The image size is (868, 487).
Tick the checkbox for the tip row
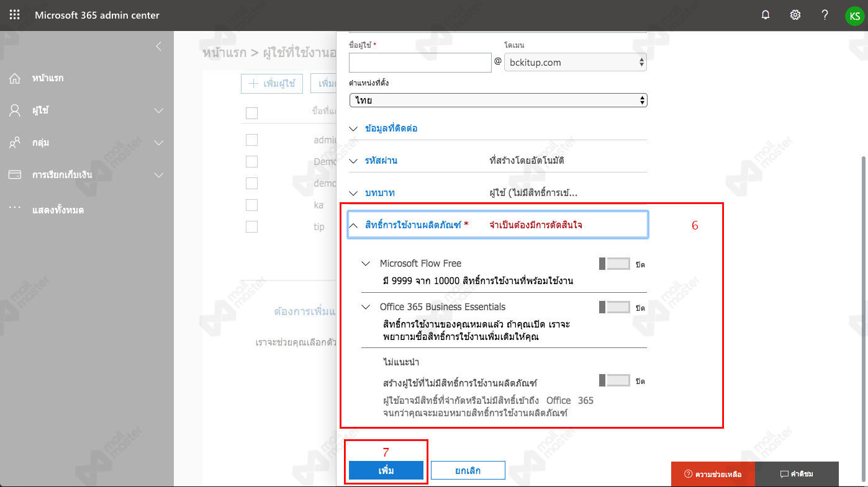251,226
